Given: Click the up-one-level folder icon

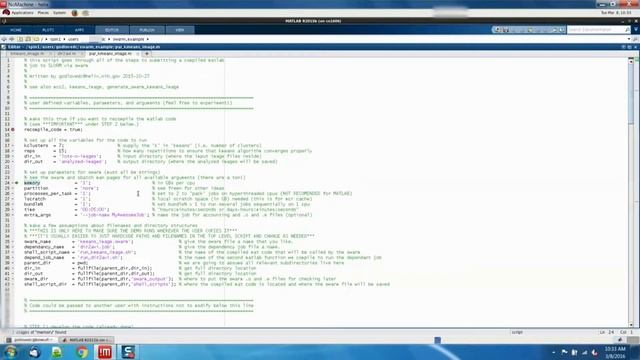Looking at the screenshot, I should click(x=20, y=39).
